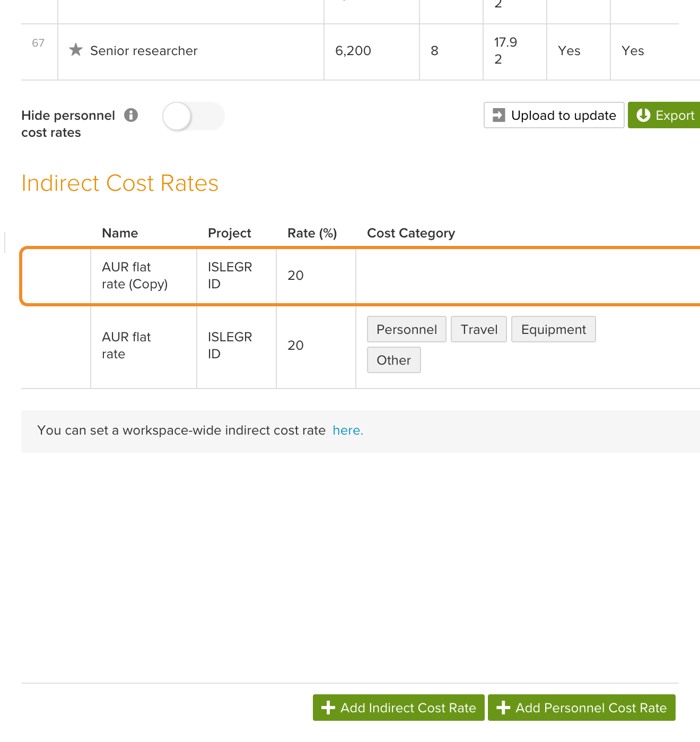Click the value 8 in Senior researcher row
Screen dimensions: 700x742
pos(434,51)
